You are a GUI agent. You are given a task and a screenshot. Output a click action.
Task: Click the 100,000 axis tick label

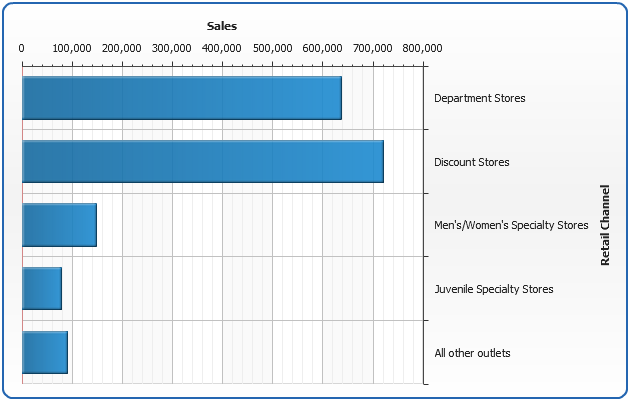tap(72, 47)
